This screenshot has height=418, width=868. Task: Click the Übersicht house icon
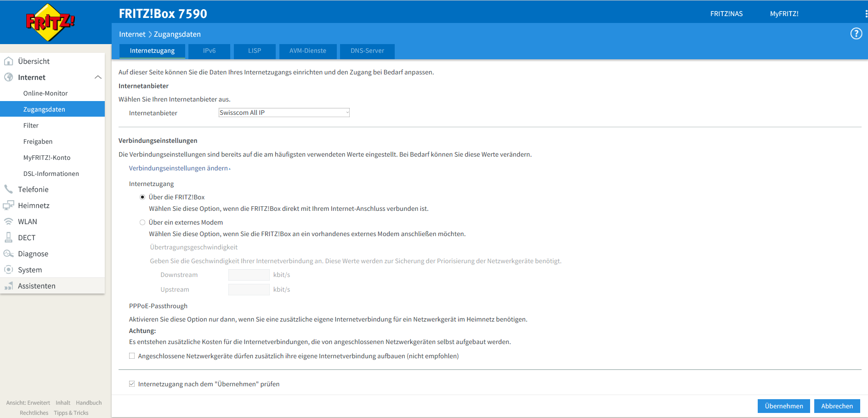click(x=8, y=61)
